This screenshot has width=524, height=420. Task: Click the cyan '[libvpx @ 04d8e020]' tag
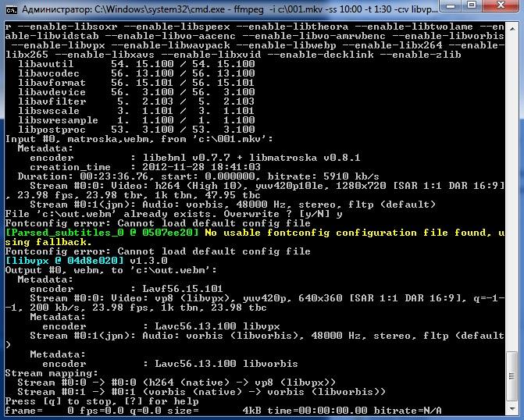click(x=65, y=261)
